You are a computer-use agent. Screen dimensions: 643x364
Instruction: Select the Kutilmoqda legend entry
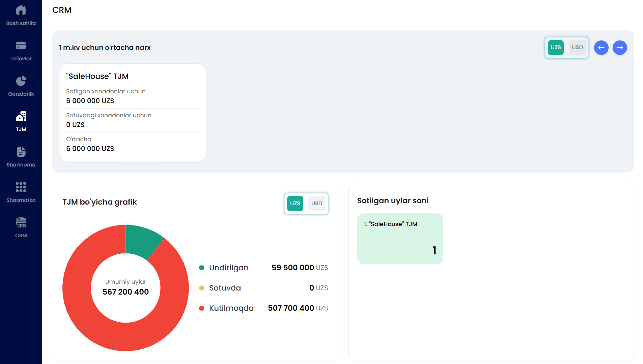tap(231, 308)
